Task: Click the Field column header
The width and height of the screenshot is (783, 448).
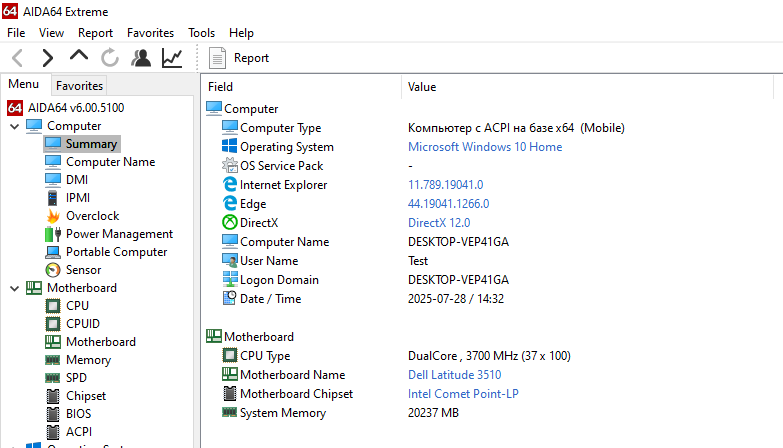Action: (x=302, y=87)
